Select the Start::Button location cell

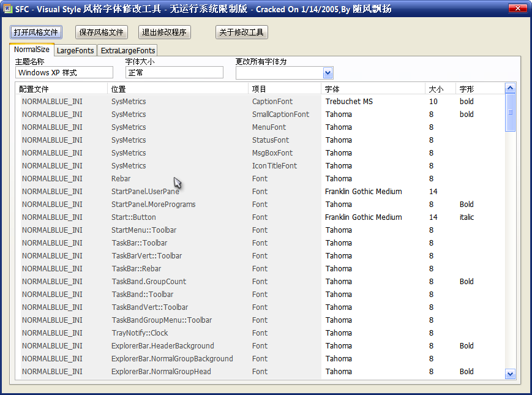coord(133,217)
